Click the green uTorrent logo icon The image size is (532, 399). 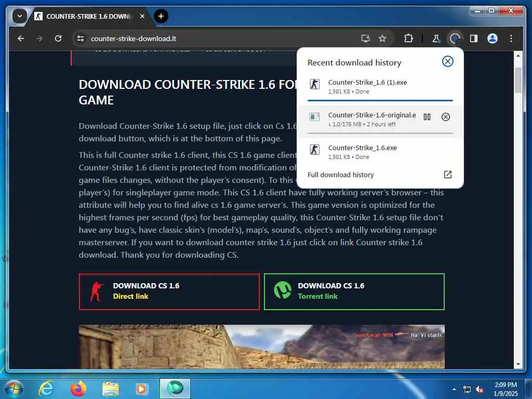coord(283,290)
